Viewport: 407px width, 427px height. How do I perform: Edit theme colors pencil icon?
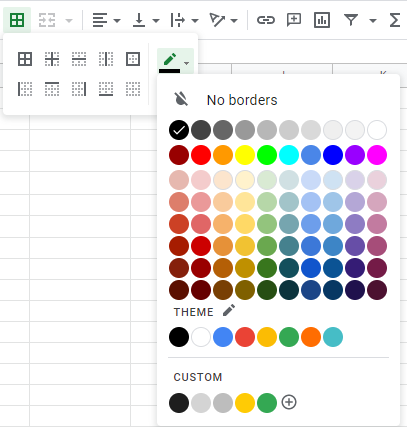click(229, 310)
